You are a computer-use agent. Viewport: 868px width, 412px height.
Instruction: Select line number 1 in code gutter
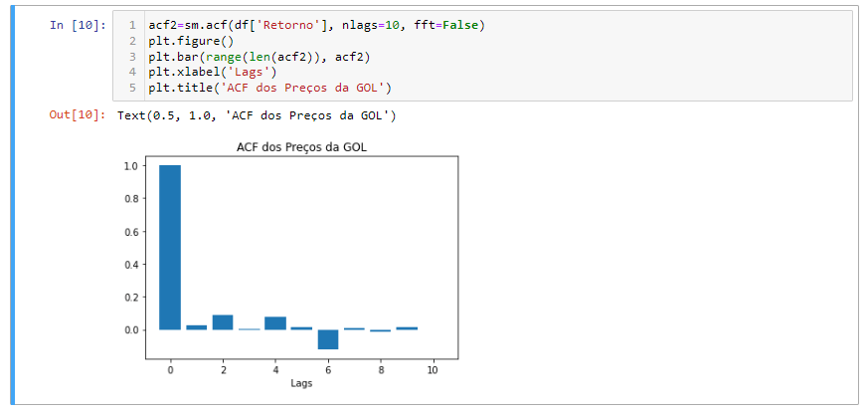[x=131, y=25]
